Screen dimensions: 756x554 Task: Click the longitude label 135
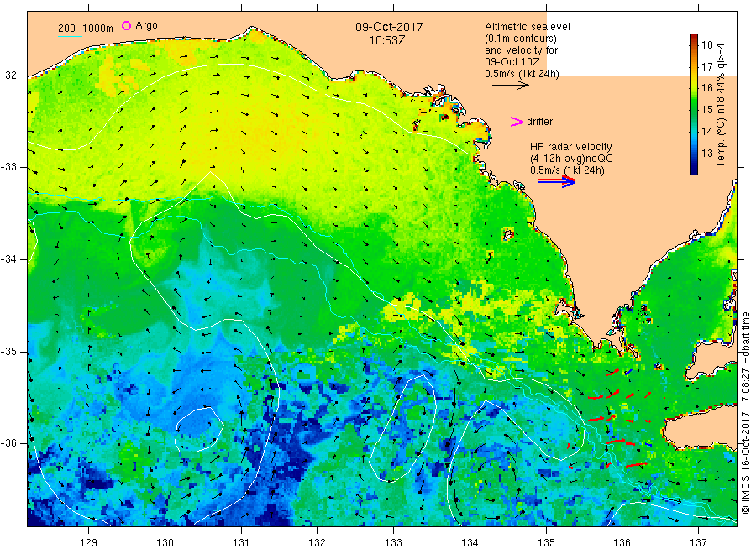[x=546, y=543]
